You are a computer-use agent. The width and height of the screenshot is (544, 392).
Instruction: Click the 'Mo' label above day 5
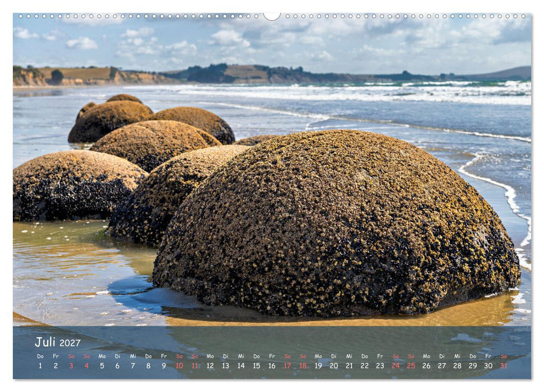[x=102, y=356]
